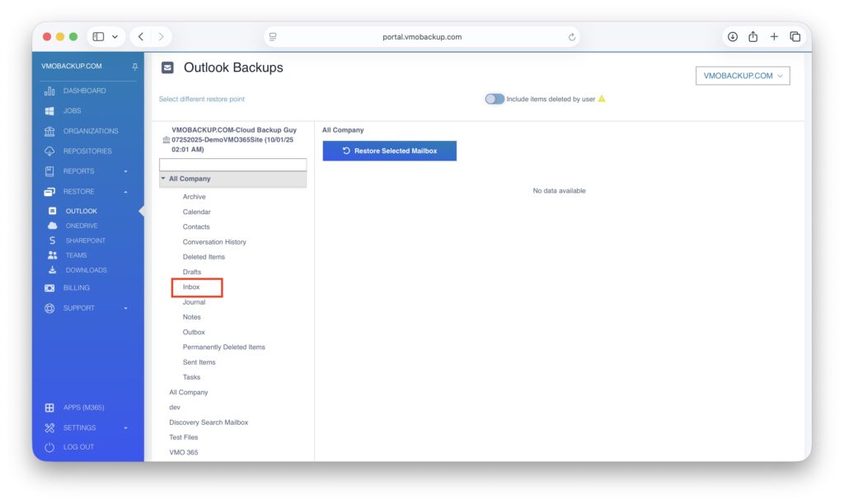The height and width of the screenshot is (504, 844).
Task: Toggle Include items deleted by user
Action: click(x=495, y=99)
